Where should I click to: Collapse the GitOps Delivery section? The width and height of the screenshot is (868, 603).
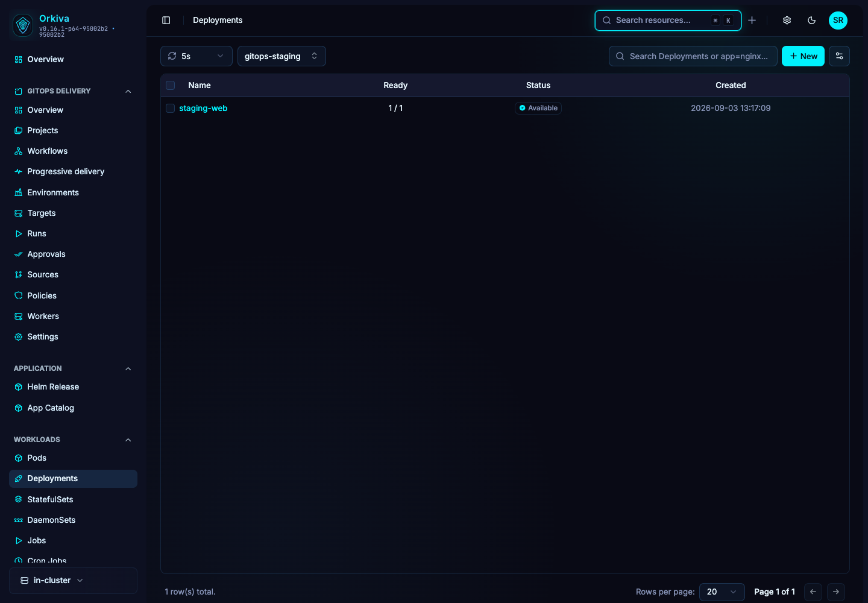(128, 91)
